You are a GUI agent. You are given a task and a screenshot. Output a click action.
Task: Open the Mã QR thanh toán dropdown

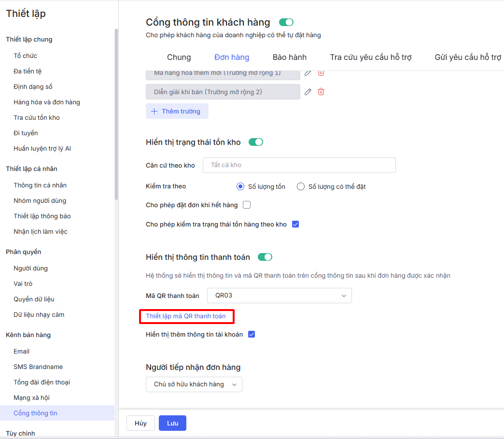tap(279, 296)
